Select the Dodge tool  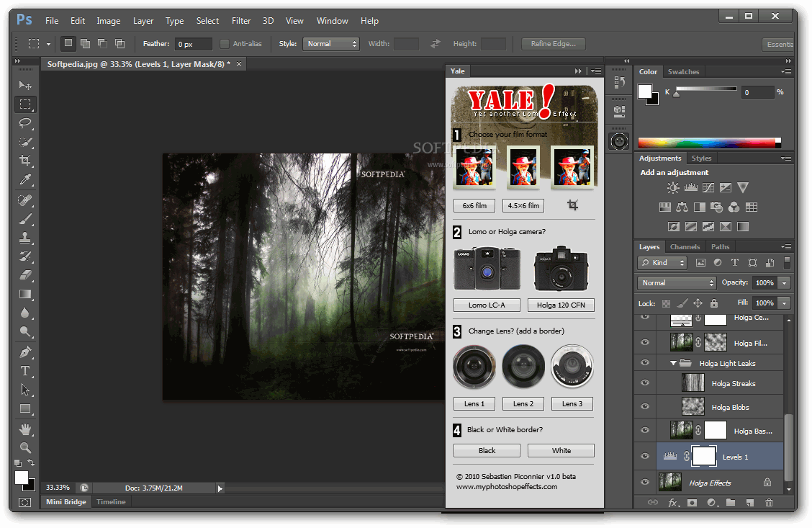[x=25, y=331]
